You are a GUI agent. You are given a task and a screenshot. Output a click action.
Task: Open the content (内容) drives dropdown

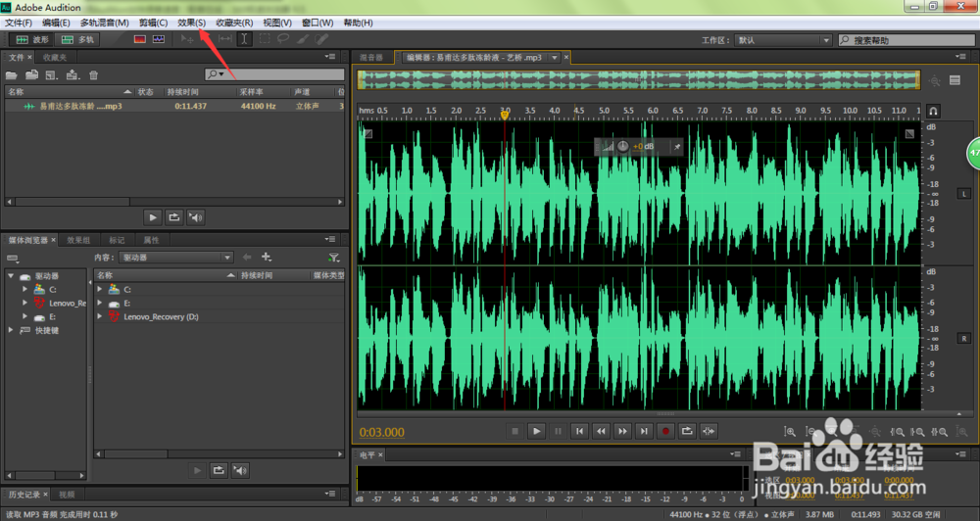tap(176, 258)
